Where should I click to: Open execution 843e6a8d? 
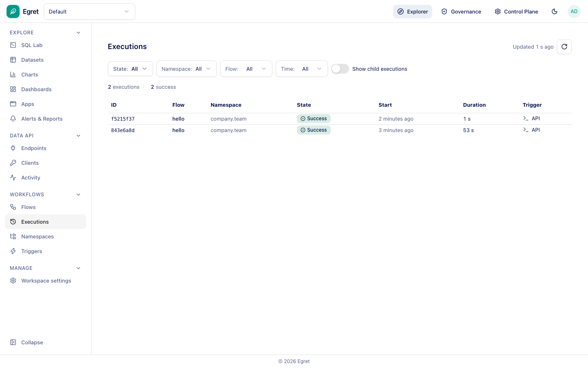[x=123, y=130]
